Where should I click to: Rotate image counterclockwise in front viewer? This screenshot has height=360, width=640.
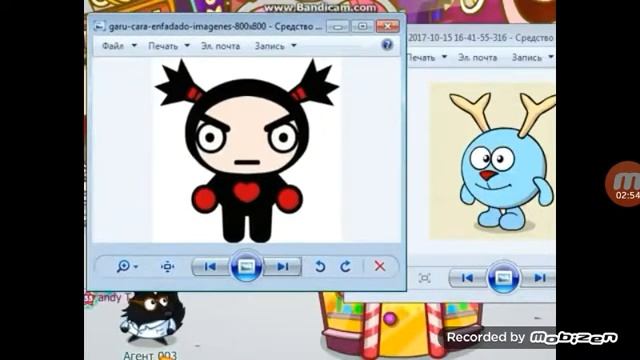320,267
